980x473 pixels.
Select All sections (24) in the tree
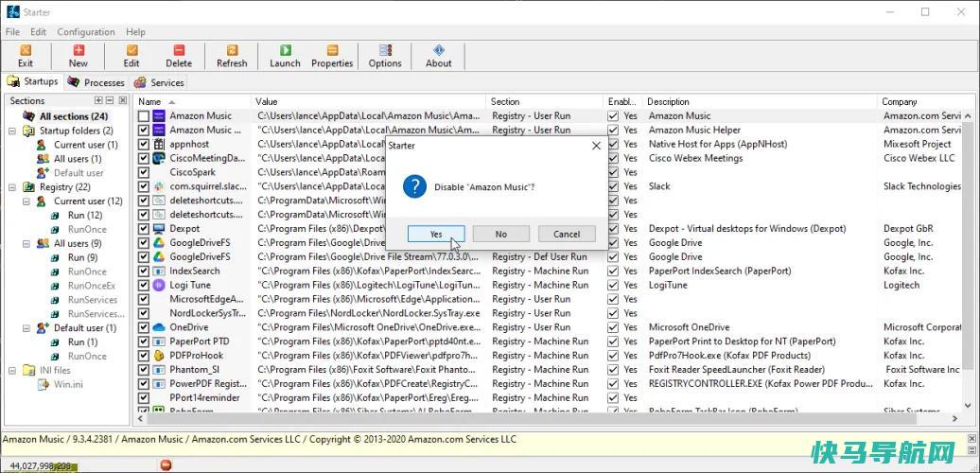point(74,116)
